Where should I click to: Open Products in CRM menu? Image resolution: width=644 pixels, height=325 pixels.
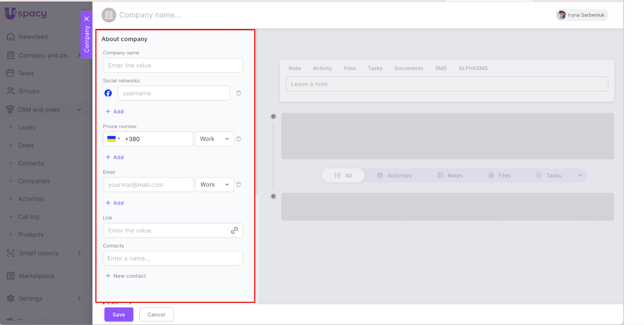pyautogui.click(x=31, y=235)
